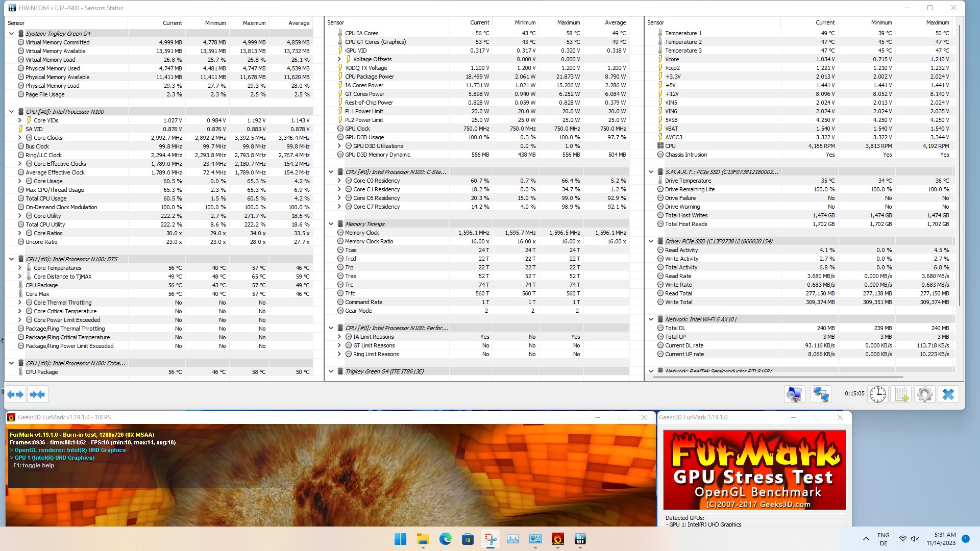This screenshot has height=551, width=980.
Task: Expand the IA Limit Reasons entry
Action: (339, 337)
